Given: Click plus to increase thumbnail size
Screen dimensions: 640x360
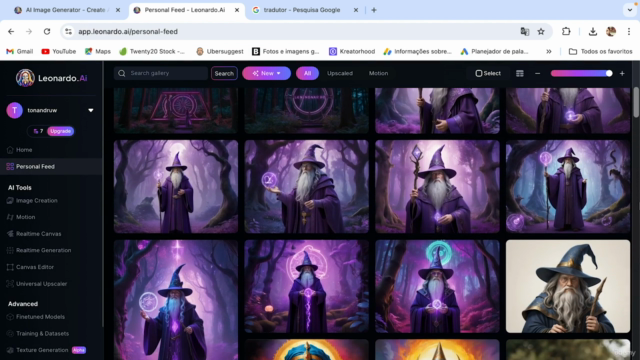Looking at the screenshot, I should click(x=622, y=73).
